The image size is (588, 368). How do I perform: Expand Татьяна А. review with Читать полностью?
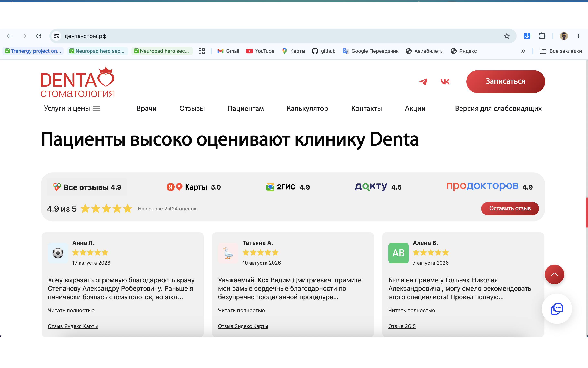coord(241,310)
